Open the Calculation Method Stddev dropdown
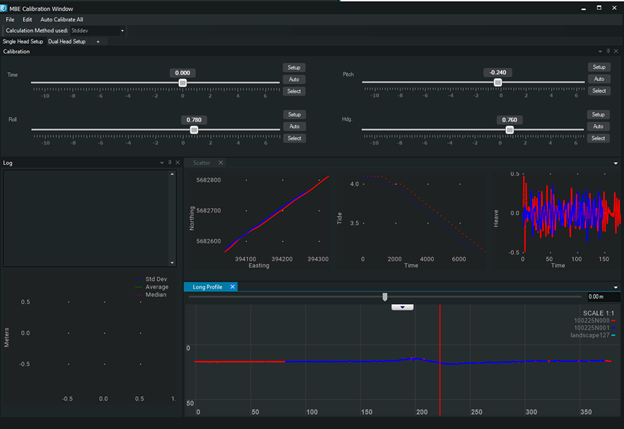The width and height of the screenshot is (624, 429). (98, 31)
